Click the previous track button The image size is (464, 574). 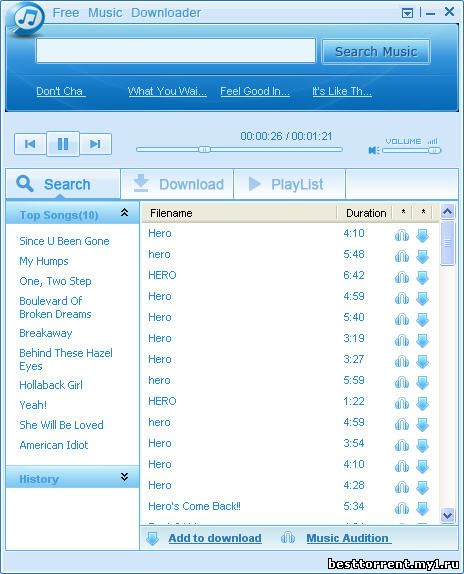click(x=30, y=144)
